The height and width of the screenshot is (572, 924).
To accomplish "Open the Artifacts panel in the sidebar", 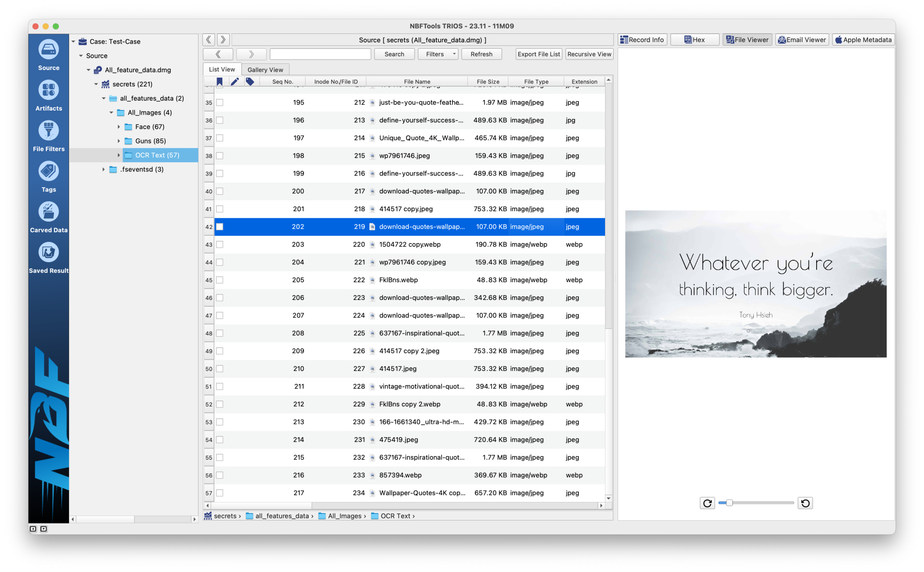I will (x=48, y=95).
